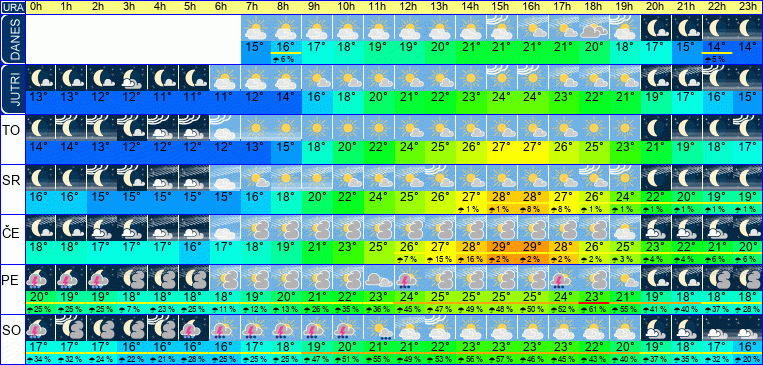The height and width of the screenshot is (365, 763).
Task: Click the DANES 20h moon with cloud icon
Action: pos(655,28)
